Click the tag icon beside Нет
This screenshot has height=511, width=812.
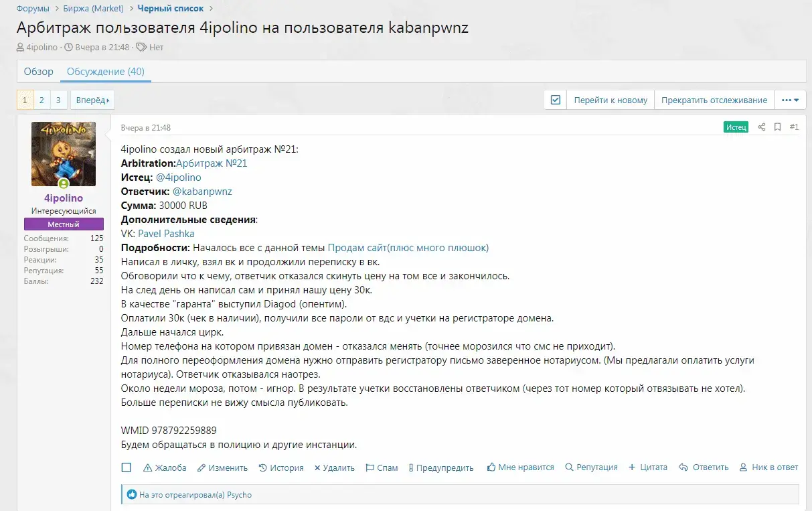tap(141, 48)
